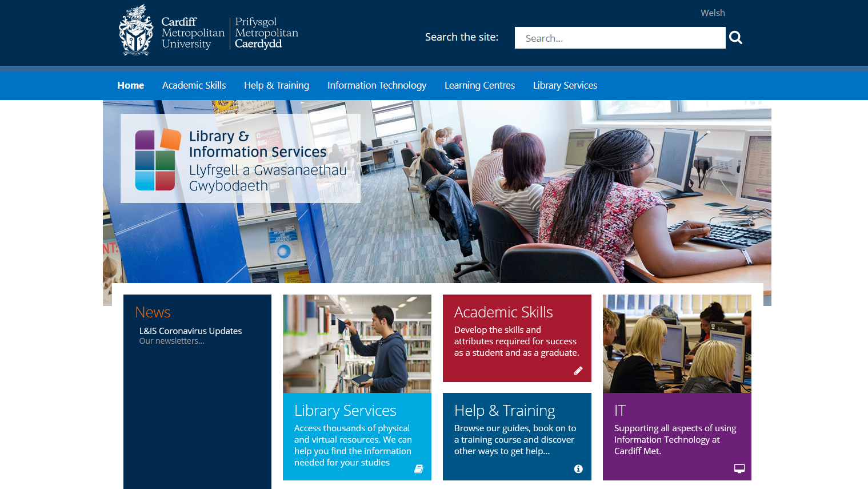868x489 pixels.
Task: Click the Library & Information Services banner title
Action: pyautogui.click(x=258, y=144)
